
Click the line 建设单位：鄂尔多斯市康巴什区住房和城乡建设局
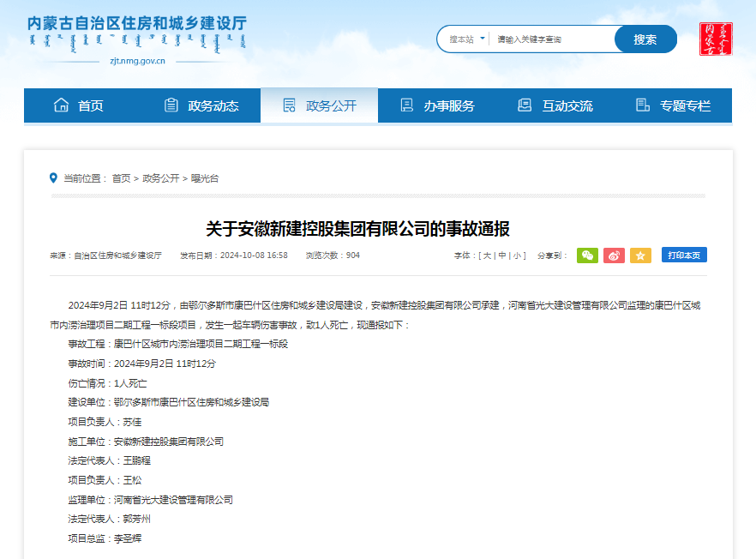[169, 402]
